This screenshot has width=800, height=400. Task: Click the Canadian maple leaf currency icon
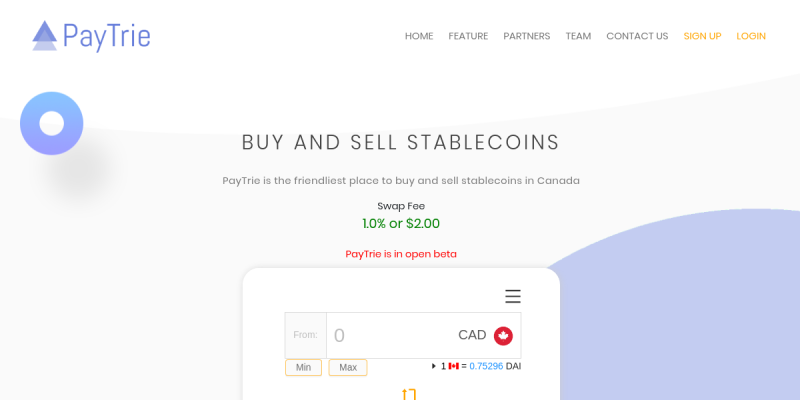tap(503, 336)
